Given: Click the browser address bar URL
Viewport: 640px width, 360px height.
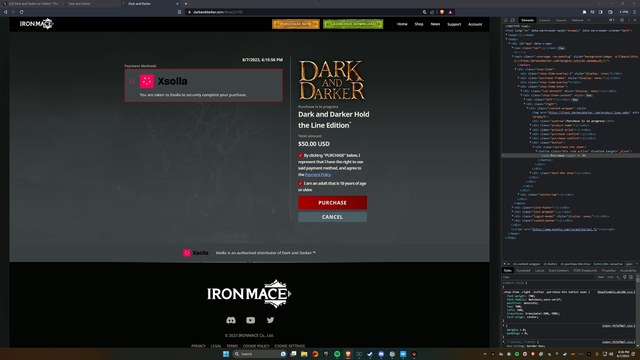Looking at the screenshot, I should (x=218, y=12).
